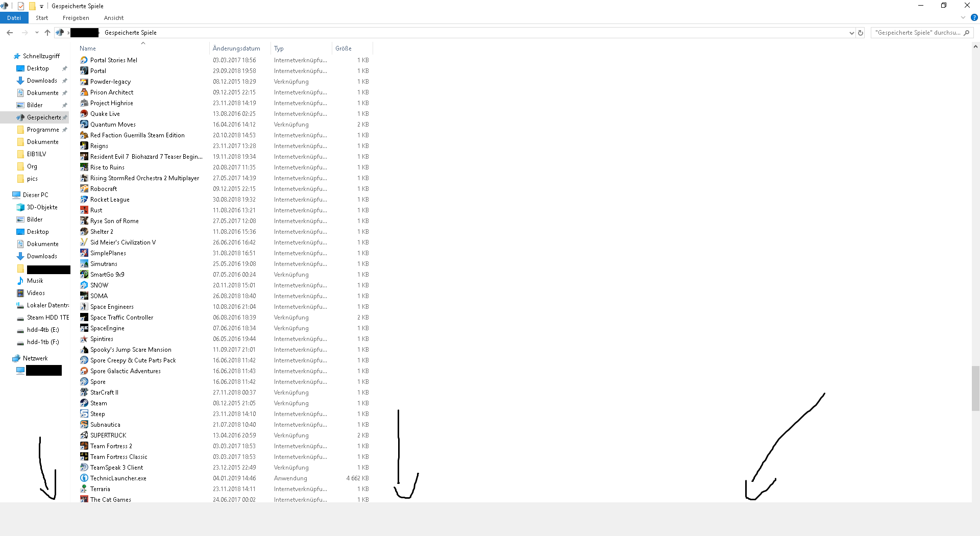980x536 pixels.
Task: Click the vertical scrollbar thumb
Action: click(x=975, y=388)
